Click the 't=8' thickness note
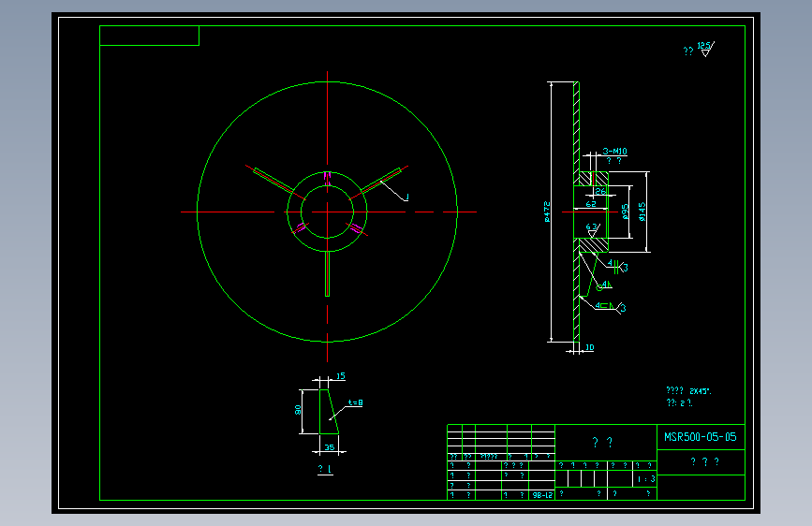The height and width of the screenshot is (526, 812). pos(355,402)
